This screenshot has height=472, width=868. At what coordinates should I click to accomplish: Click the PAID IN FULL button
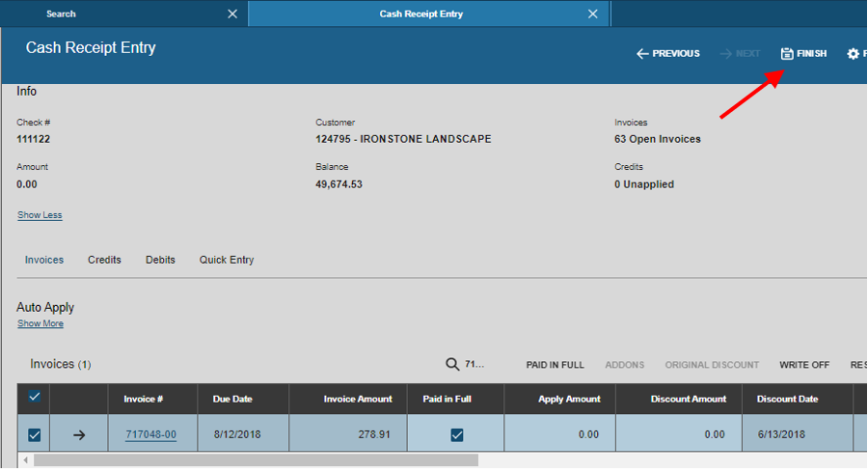(x=556, y=365)
